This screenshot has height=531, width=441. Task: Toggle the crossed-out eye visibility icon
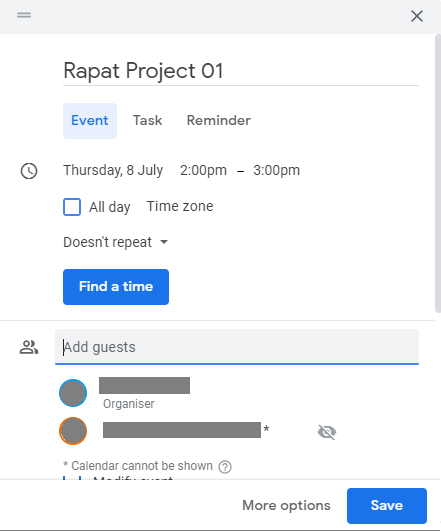click(327, 432)
